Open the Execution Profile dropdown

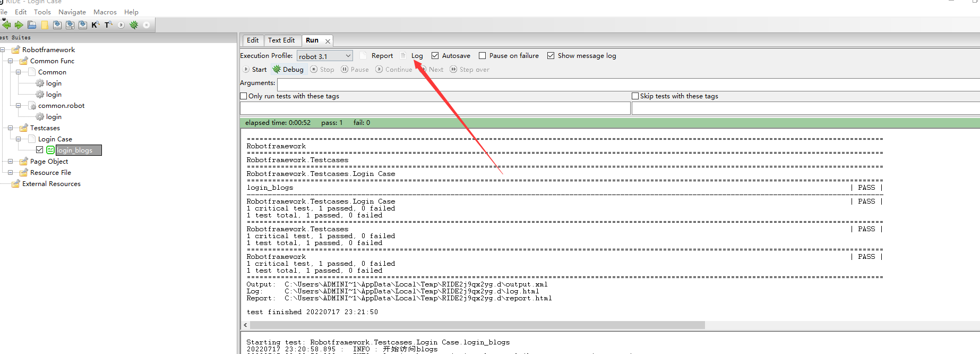pos(324,56)
